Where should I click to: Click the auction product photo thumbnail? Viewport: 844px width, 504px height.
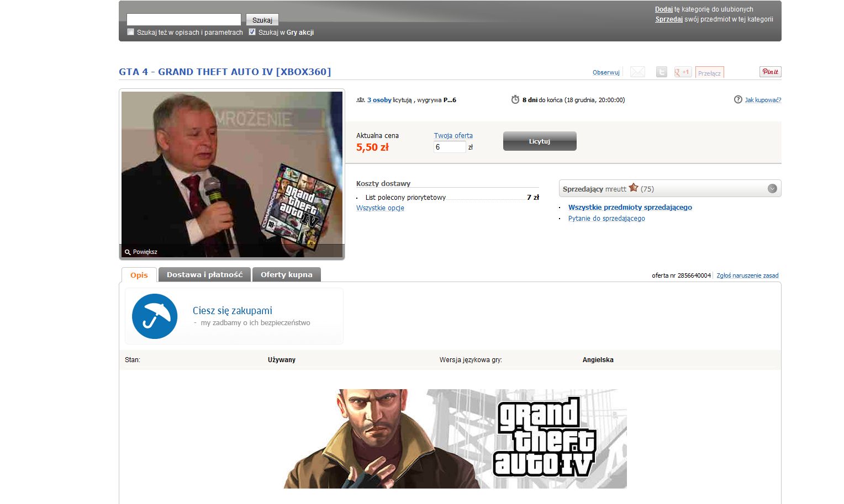[x=232, y=168]
